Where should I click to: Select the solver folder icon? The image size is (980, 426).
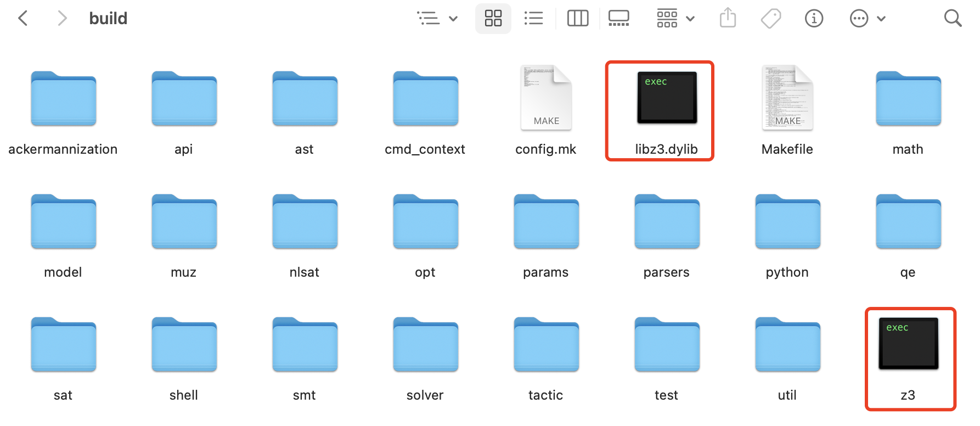425,345
